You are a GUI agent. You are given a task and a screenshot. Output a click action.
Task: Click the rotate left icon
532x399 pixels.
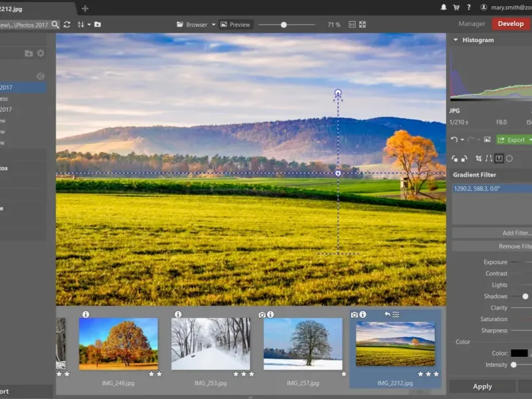(x=455, y=158)
